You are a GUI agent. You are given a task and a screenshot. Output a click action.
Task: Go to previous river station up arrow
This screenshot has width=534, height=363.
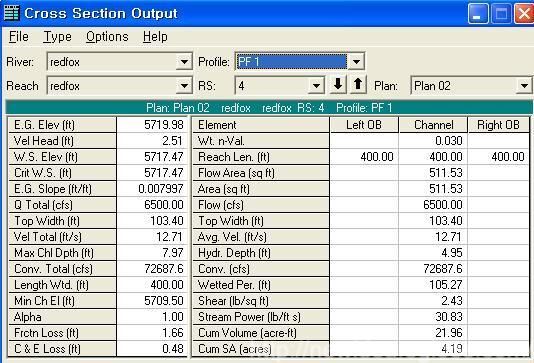(358, 85)
